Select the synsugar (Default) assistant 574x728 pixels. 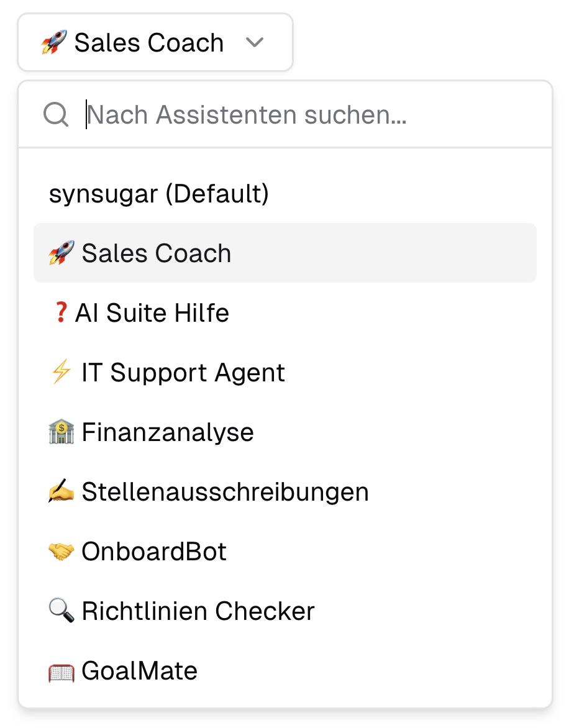(x=160, y=193)
